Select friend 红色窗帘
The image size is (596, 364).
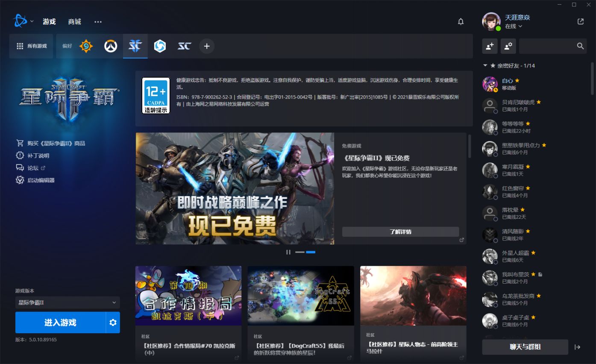(x=534, y=191)
